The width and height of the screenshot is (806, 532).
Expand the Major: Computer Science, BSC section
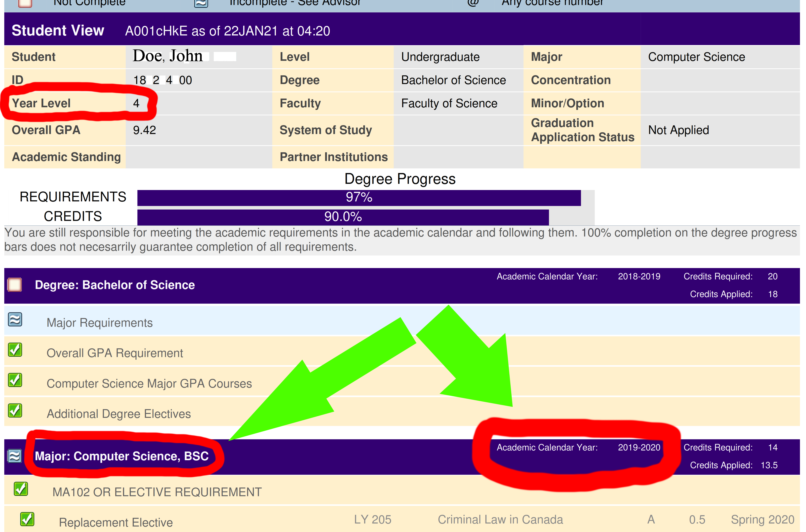122,456
